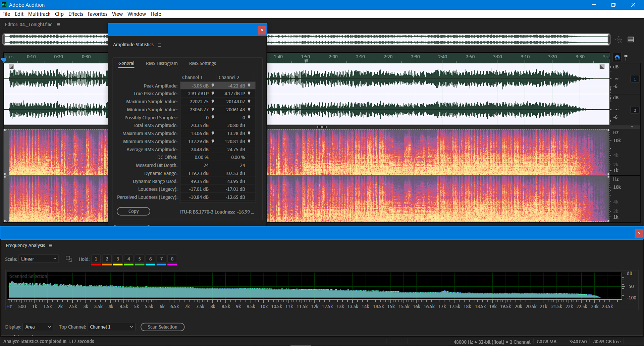
Task: Click the yellow color bar under Hold 3
Action: [118, 264]
